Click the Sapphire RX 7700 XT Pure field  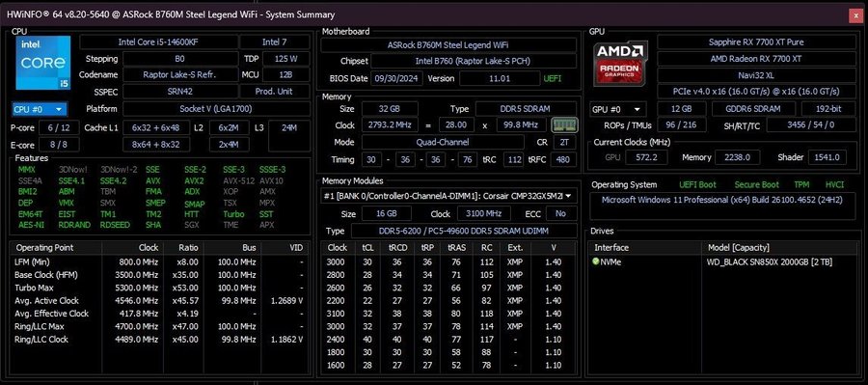tap(756, 42)
